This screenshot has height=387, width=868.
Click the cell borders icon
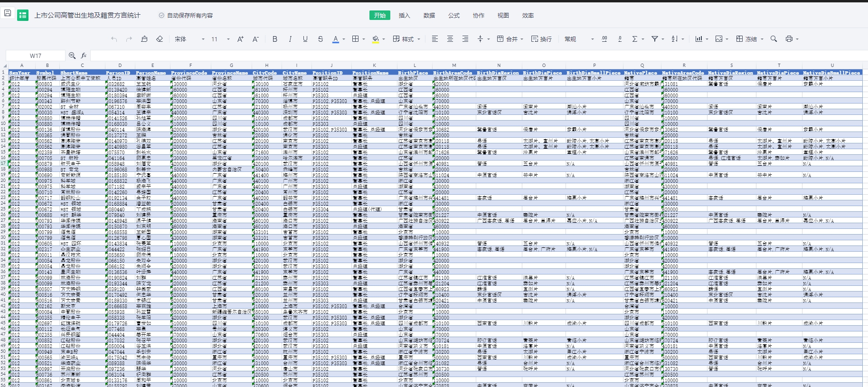[x=355, y=39]
